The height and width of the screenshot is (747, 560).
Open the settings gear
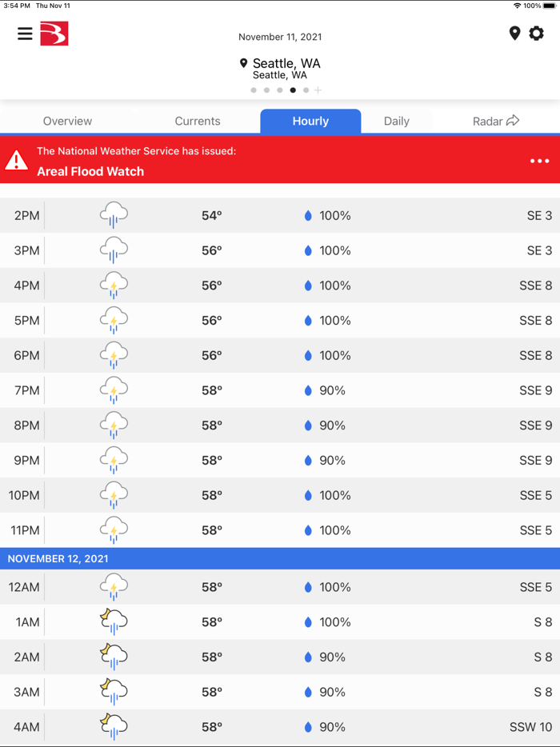click(538, 34)
